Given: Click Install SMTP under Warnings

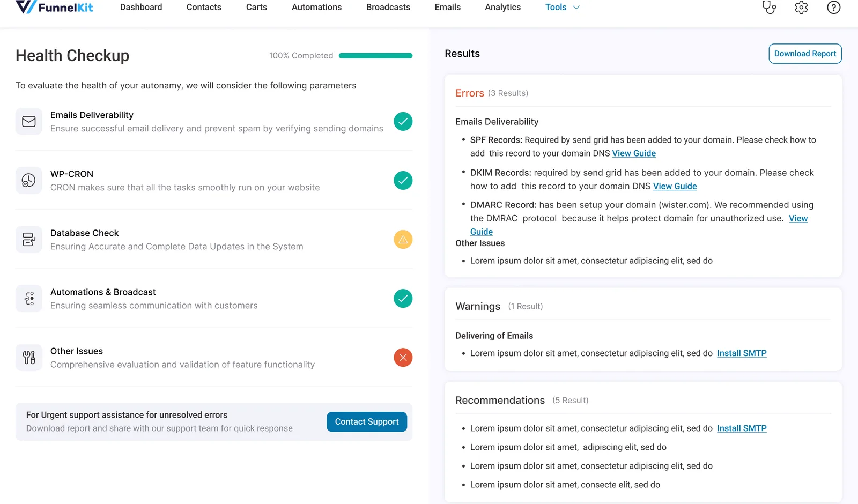Looking at the screenshot, I should [x=742, y=353].
